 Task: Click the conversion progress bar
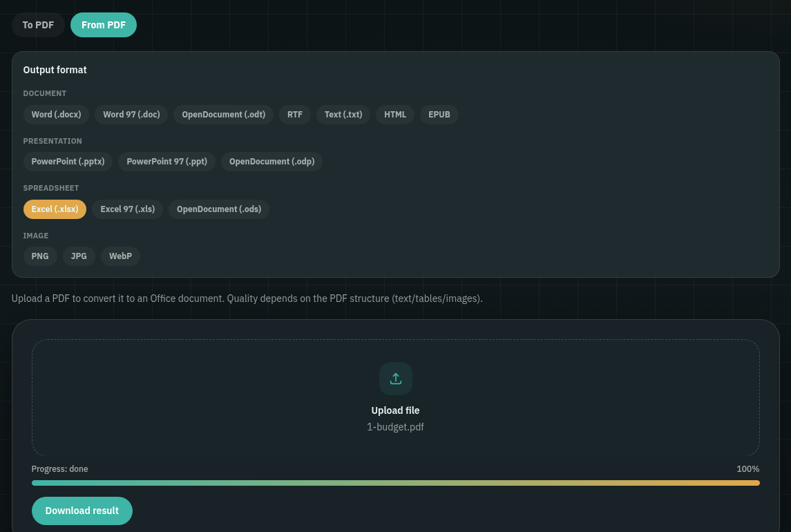[395, 483]
